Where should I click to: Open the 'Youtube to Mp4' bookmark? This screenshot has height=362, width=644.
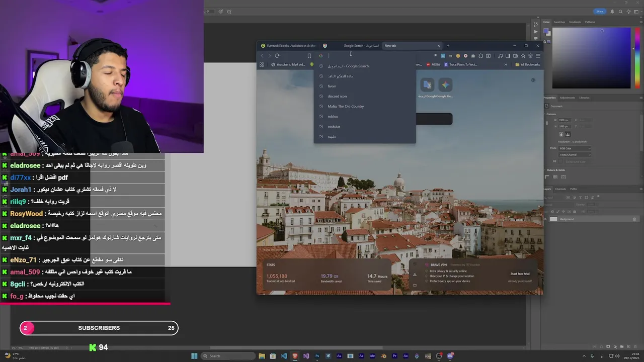[x=288, y=64]
